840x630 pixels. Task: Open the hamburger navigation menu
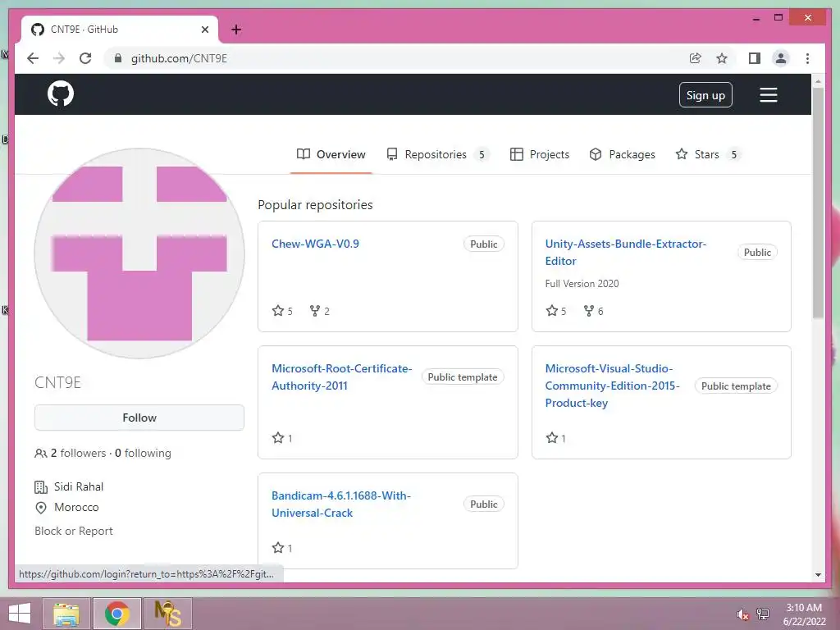click(768, 95)
